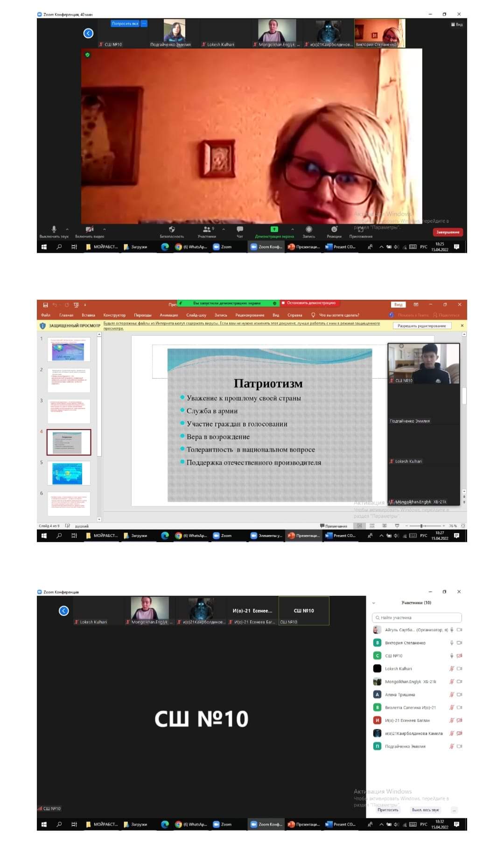Open the Чат speech-bubble in Zoom toolbar

[240, 229]
